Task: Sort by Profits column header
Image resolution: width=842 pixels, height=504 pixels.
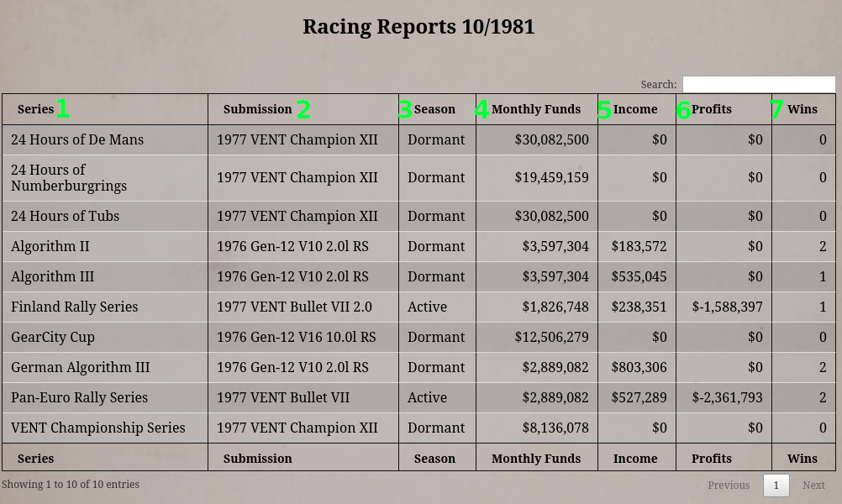Action: coord(724,109)
